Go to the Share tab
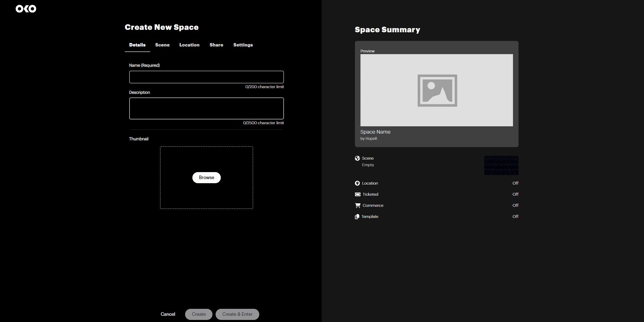 click(x=216, y=45)
